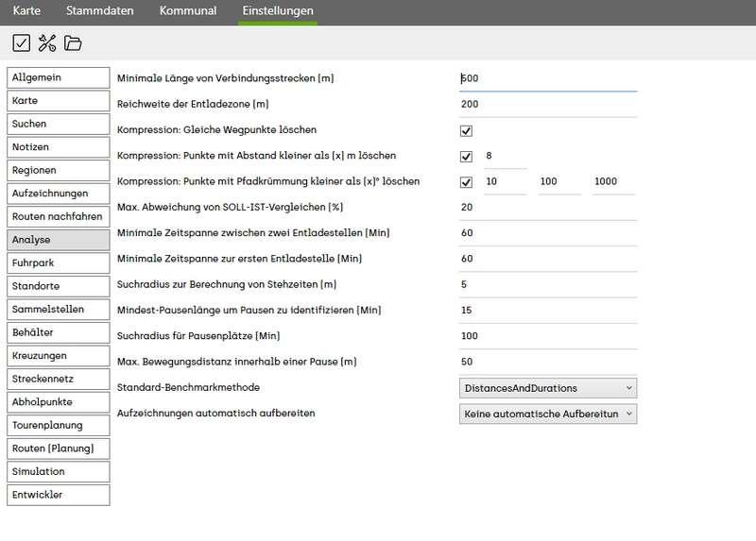Image resolution: width=756 pixels, height=541 pixels.
Task: Open the Karte settings section in sidebar
Action: point(59,101)
